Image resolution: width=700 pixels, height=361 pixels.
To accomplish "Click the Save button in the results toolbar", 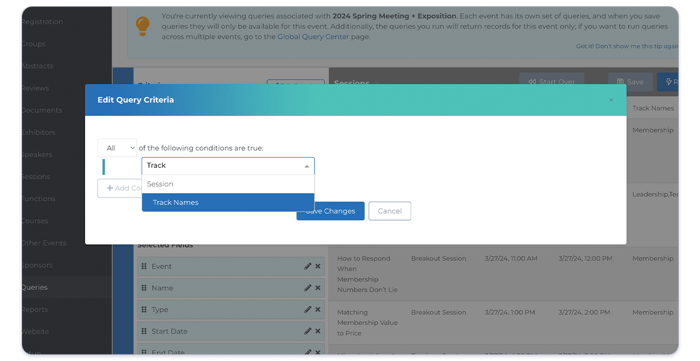I will click(x=630, y=82).
